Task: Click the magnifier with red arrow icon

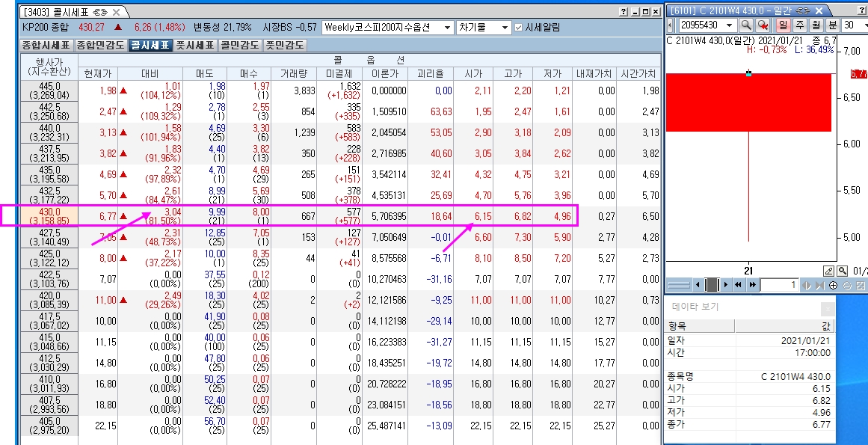Action: point(763,25)
